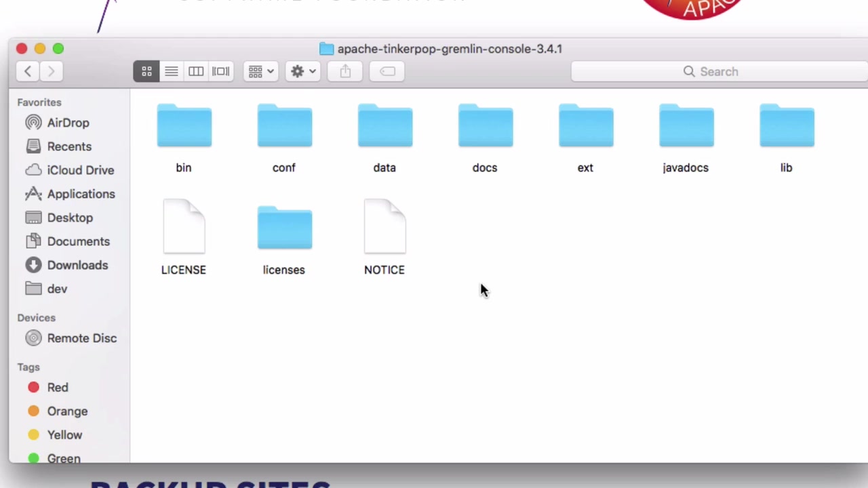This screenshot has height=488, width=868.
Task: Switch to cover flow view
Action: coord(220,71)
